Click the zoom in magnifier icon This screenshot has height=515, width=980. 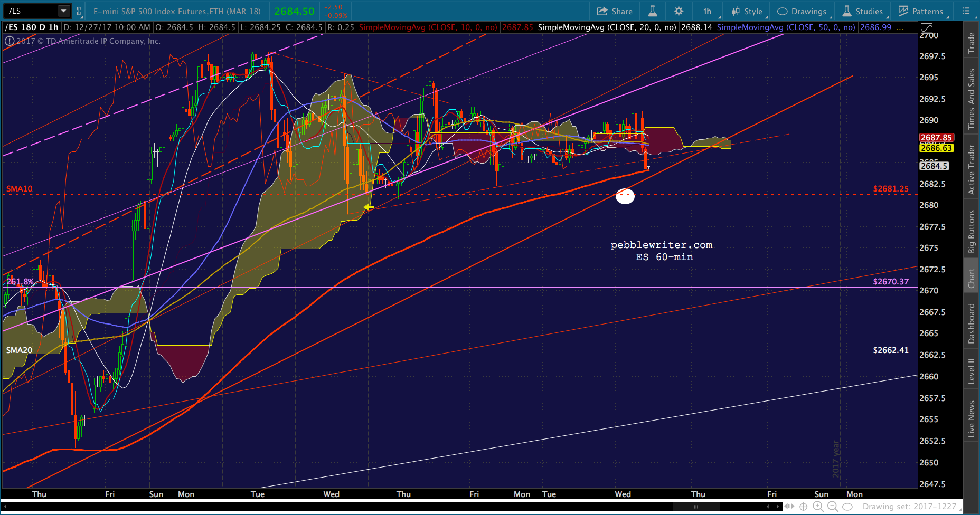[x=818, y=507]
